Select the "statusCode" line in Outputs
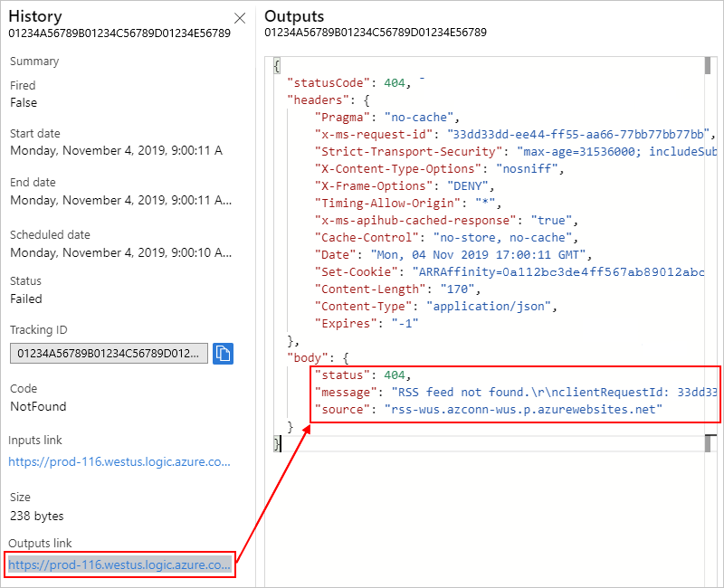The width and height of the screenshot is (724, 588). (349, 83)
